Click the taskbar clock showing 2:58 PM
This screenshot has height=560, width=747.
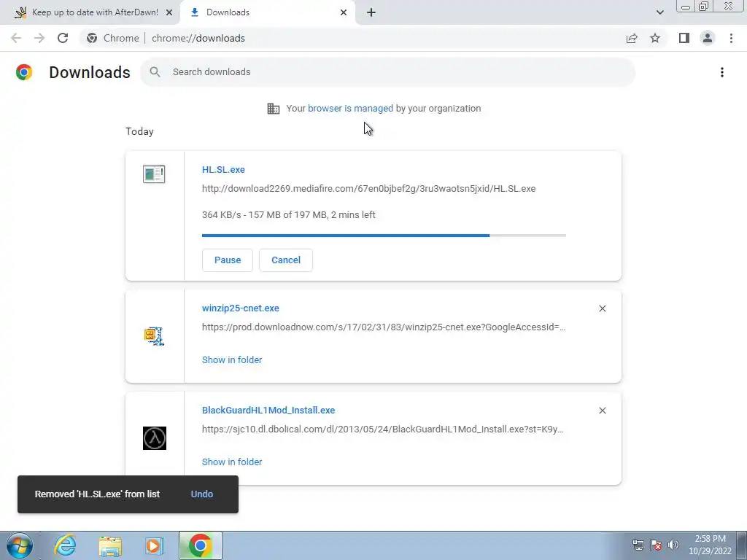pos(710,545)
